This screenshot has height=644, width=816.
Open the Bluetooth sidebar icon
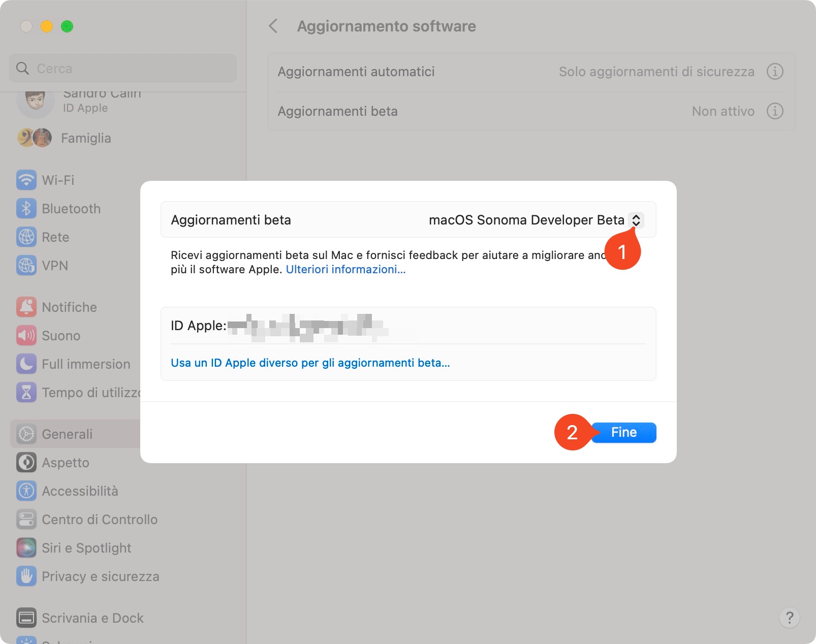(x=26, y=208)
